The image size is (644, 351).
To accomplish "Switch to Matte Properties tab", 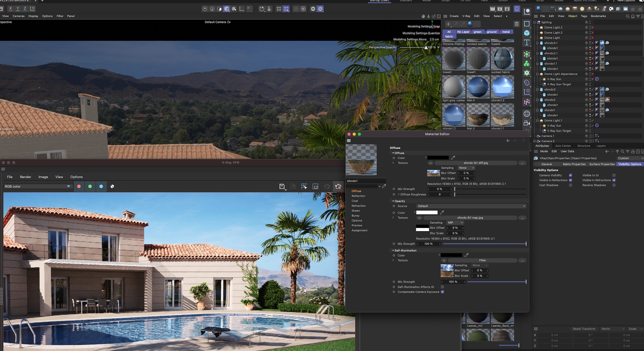I will coord(574,164).
